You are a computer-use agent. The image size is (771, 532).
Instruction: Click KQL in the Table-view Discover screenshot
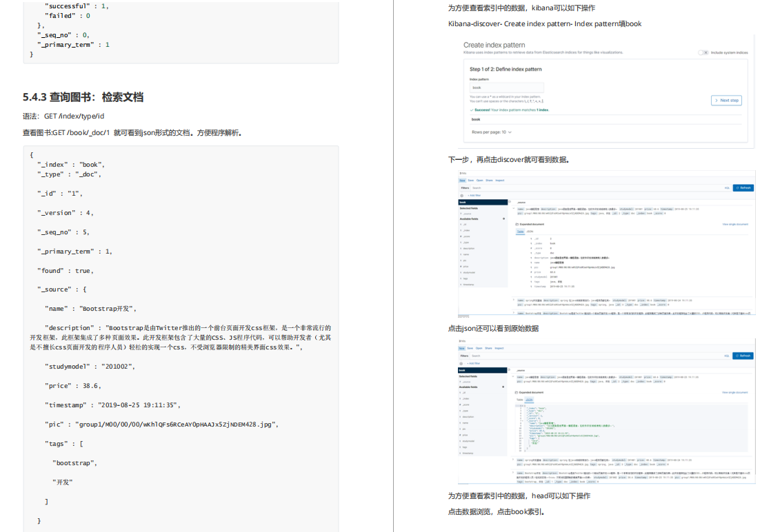pos(727,187)
